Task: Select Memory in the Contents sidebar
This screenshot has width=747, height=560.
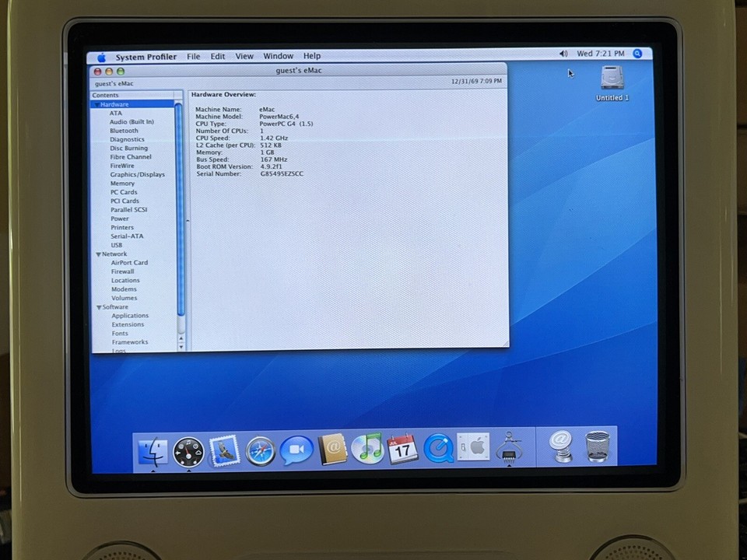Action: pos(122,183)
